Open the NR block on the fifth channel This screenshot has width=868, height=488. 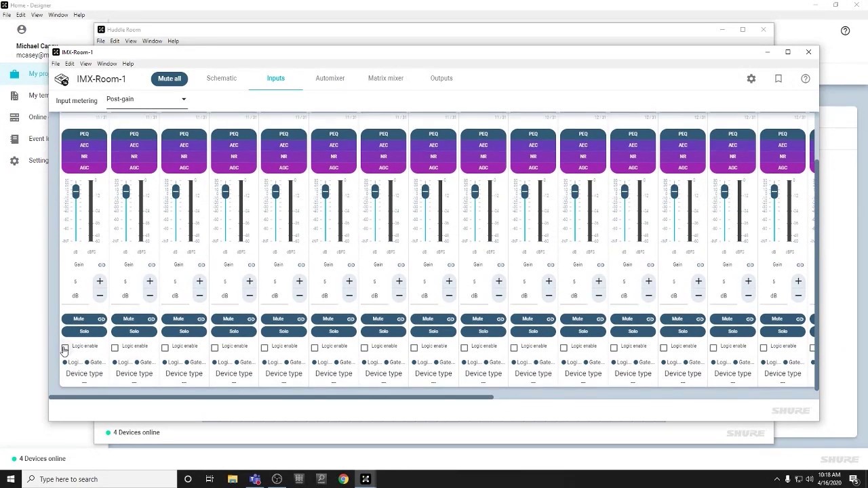point(283,157)
